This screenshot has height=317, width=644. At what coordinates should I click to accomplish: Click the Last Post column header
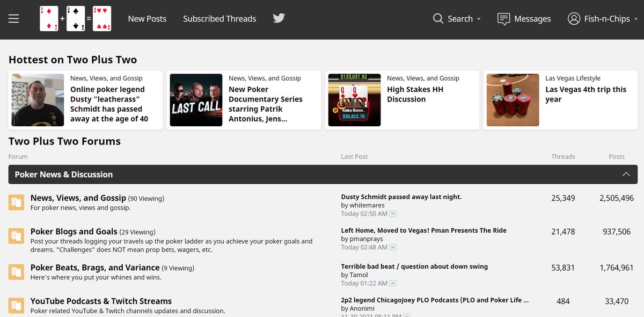354,156
